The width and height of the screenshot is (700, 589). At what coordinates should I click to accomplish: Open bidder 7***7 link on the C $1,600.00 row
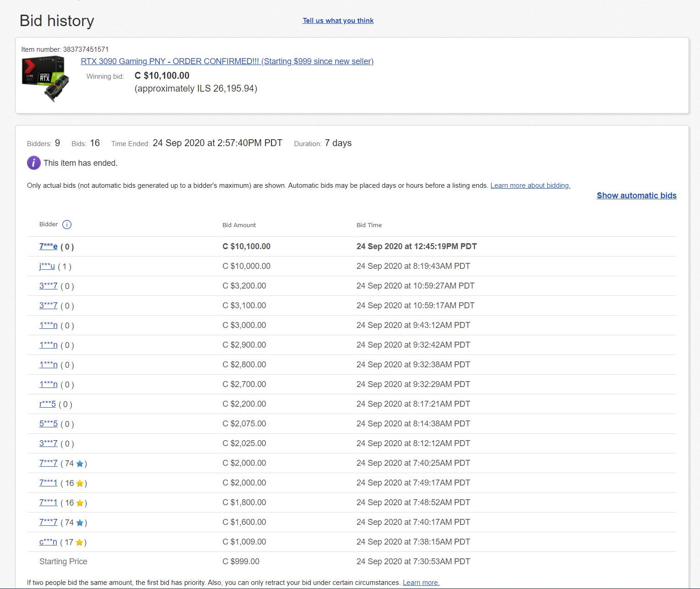tap(49, 522)
